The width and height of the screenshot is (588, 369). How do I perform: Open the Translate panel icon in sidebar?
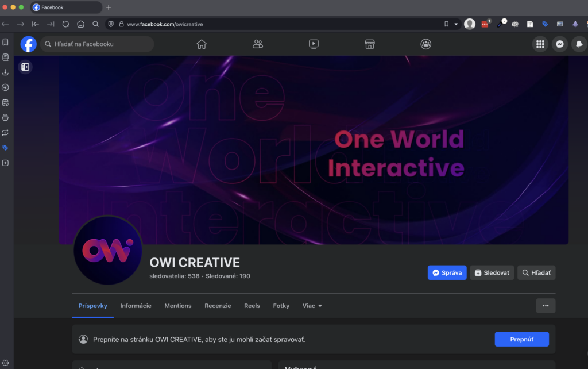point(5,133)
